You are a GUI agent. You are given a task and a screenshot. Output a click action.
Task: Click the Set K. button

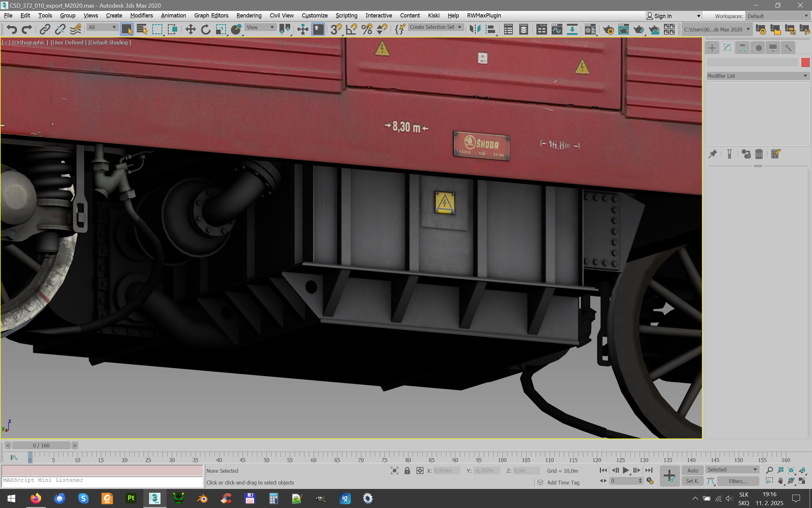[x=692, y=481]
